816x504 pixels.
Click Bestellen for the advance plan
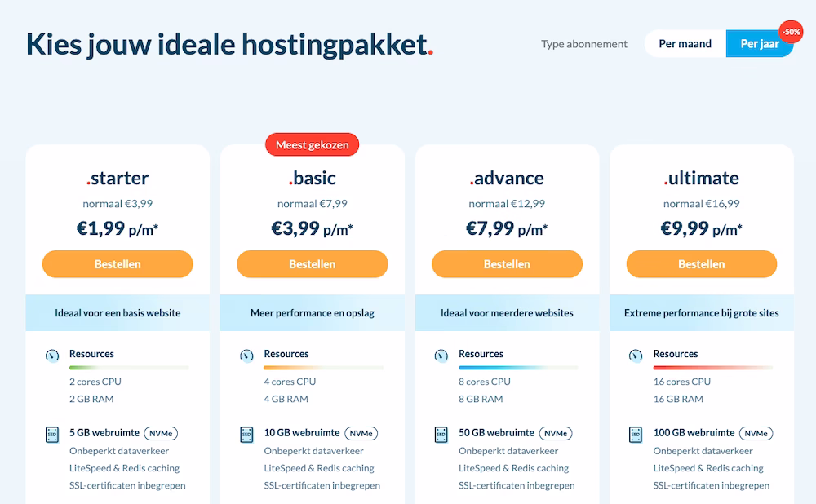507,264
